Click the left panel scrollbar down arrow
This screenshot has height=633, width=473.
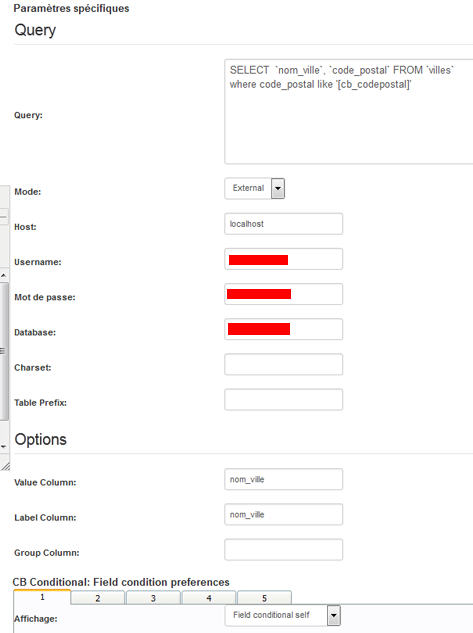pyautogui.click(x=4, y=447)
